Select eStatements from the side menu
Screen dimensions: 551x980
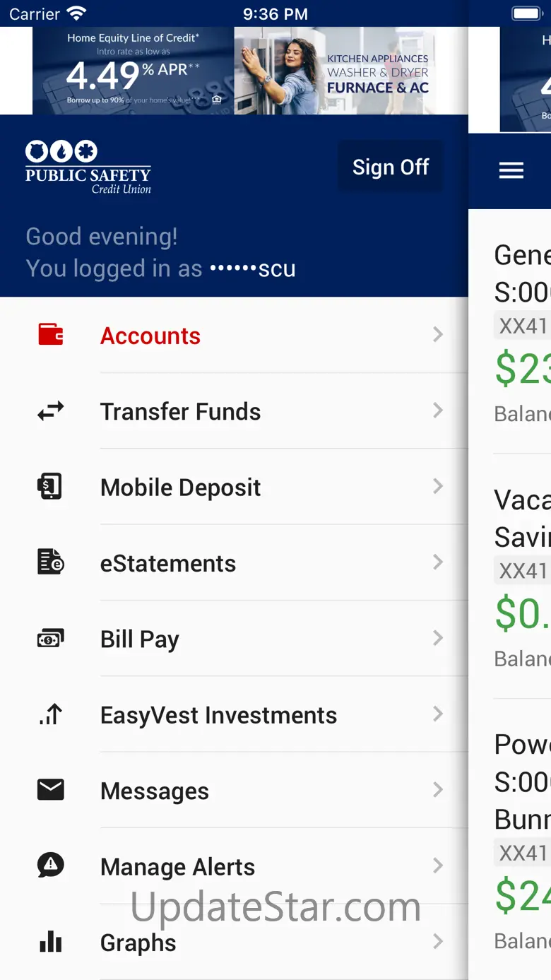coord(168,564)
